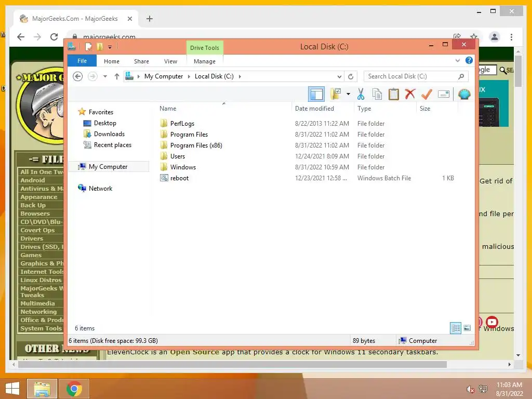The width and height of the screenshot is (532, 399).
Task: Click My Computer in the address bar
Action: 164,76
